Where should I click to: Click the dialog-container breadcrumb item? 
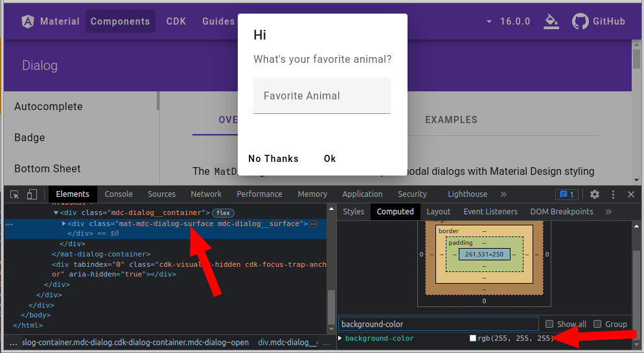pos(135,343)
